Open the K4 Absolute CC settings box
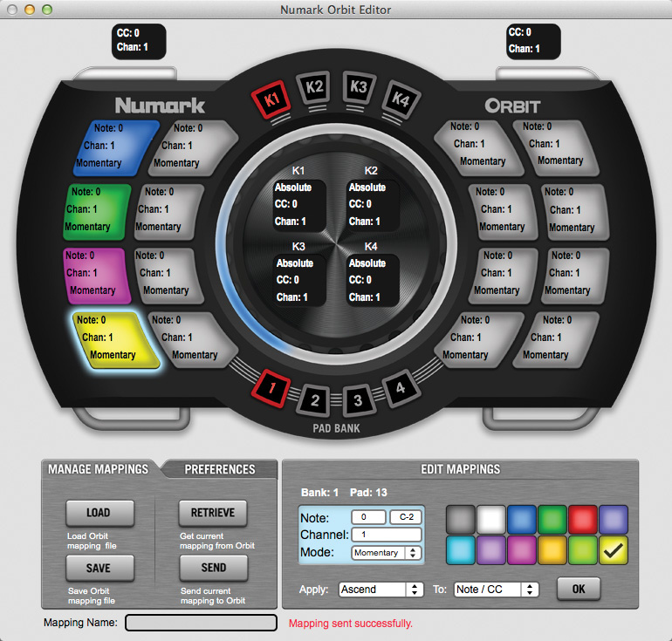This screenshot has width=672, height=641. 373,281
